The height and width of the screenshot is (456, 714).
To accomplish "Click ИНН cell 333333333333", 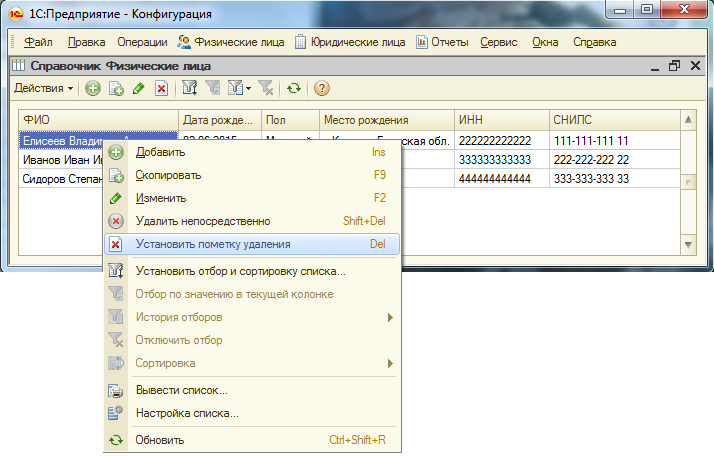I will [x=502, y=160].
